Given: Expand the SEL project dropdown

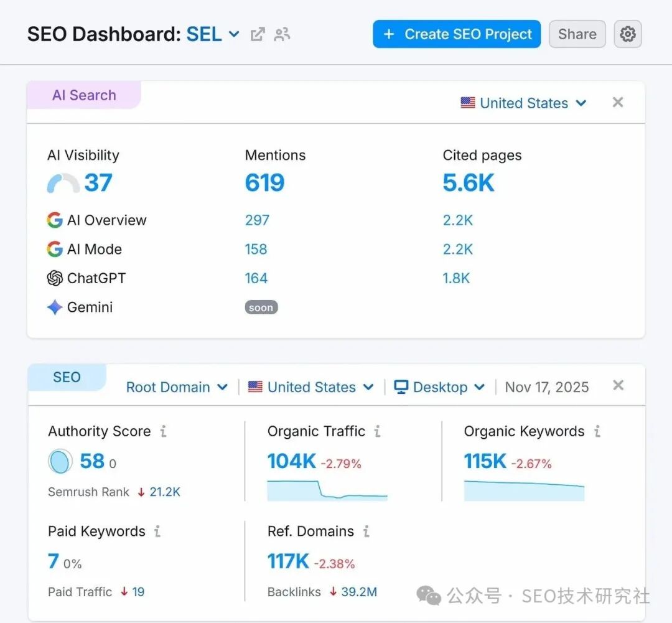Looking at the screenshot, I should click(x=213, y=34).
